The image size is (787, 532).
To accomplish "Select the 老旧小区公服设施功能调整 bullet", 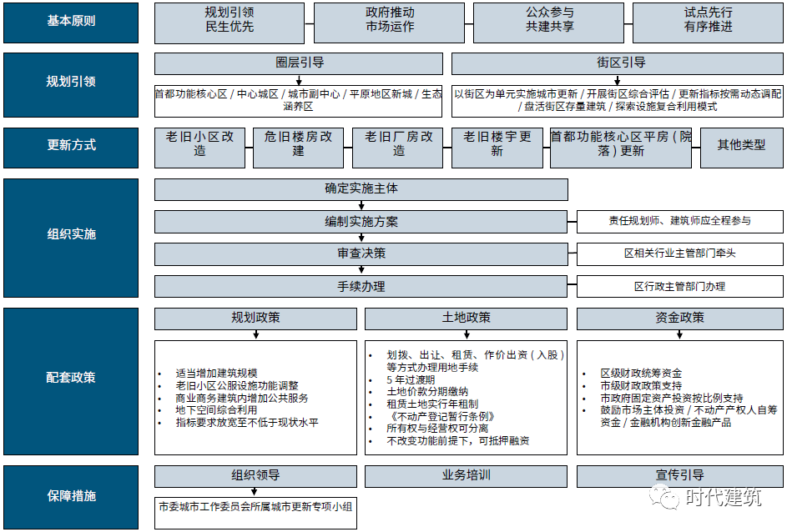I will (x=237, y=385).
